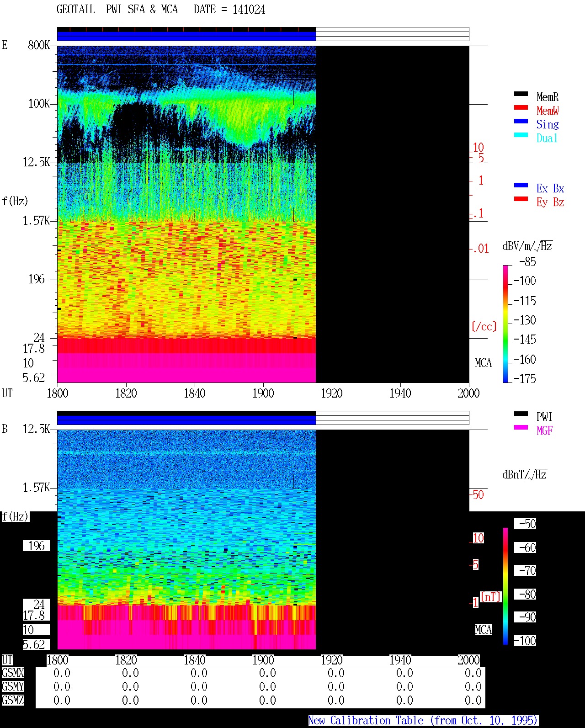The image size is (585, 728).
Task: Click the red [nT] unit label
Action: tap(491, 597)
